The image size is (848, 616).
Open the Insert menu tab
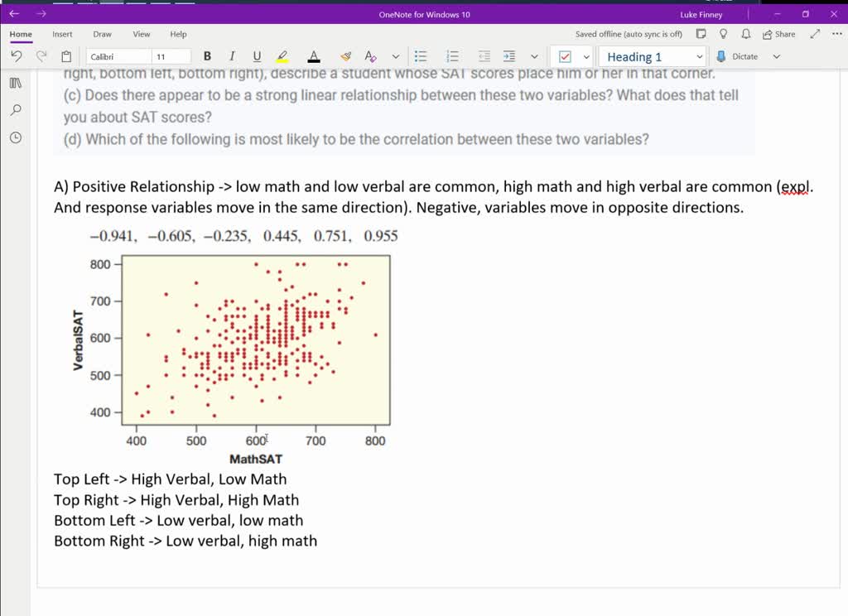click(62, 34)
